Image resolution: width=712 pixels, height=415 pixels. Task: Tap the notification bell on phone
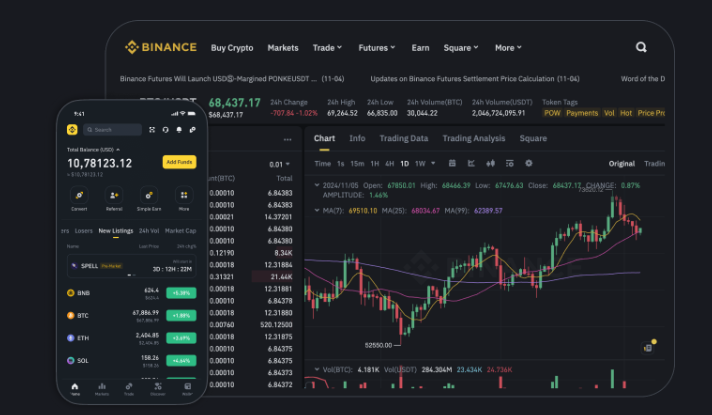pos(179,130)
